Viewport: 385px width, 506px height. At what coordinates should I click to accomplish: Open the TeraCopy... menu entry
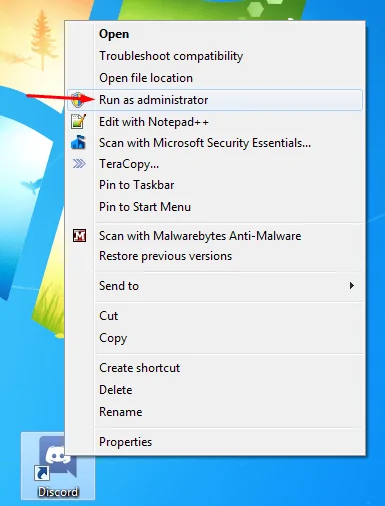point(215,164)
